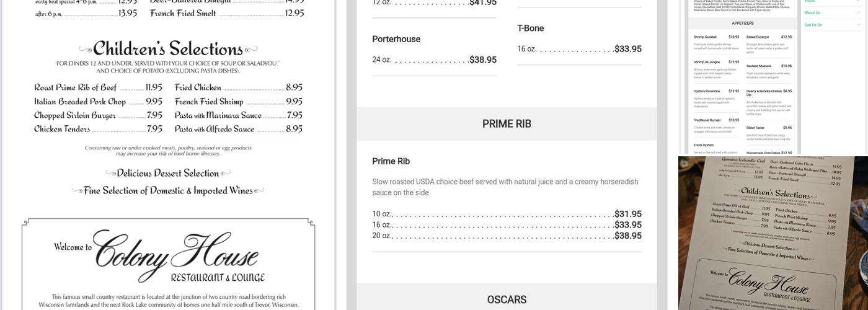Expand the About Us section chevron
This screenshot has height=310, width=868.
[x=859, y=12]
